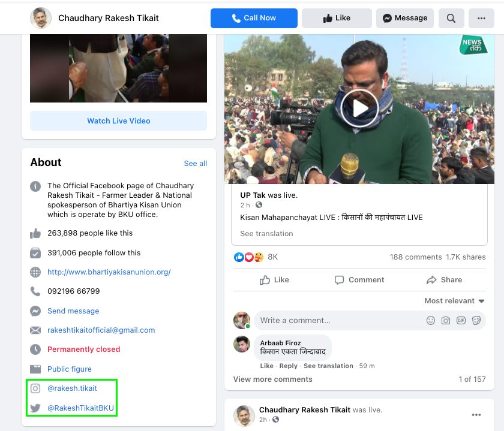Click See all in About section
The height and width of the screenshot is (431, 504).
click(x=195, y=164)
